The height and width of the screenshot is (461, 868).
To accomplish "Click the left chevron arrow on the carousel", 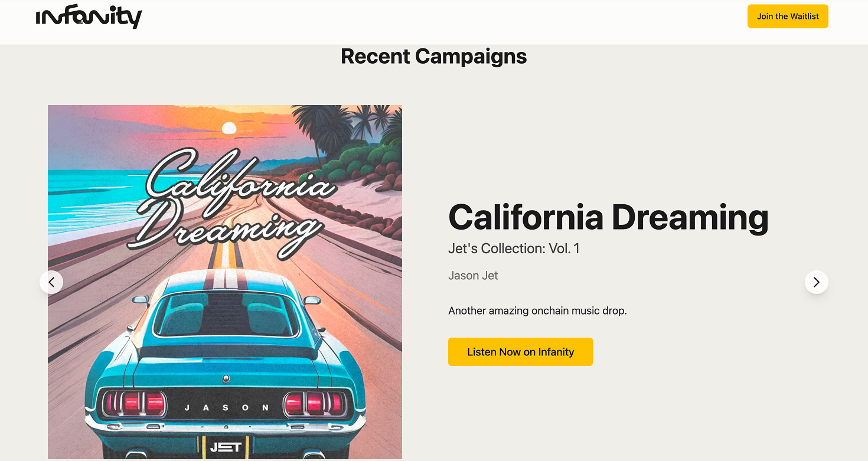I will [x=51, y=282].
